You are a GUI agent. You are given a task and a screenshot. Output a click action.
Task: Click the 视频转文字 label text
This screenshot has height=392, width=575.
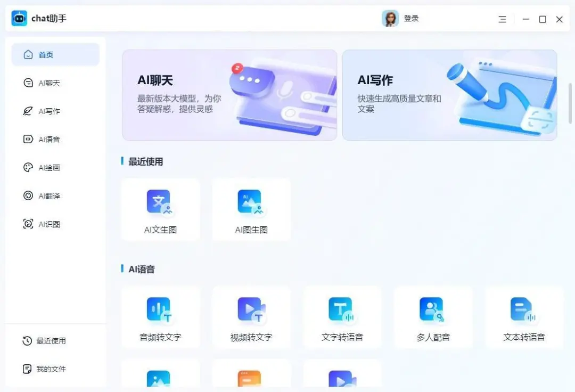pos(251,337)
